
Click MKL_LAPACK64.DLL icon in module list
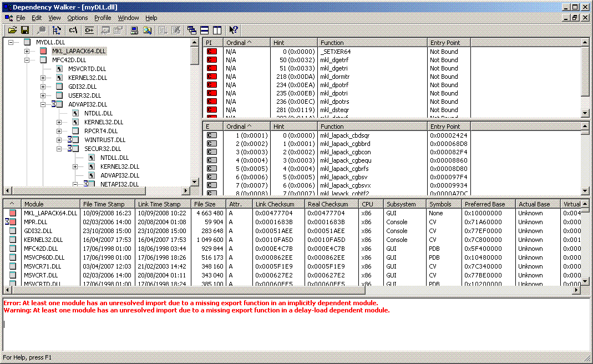[x=13, y=213]
